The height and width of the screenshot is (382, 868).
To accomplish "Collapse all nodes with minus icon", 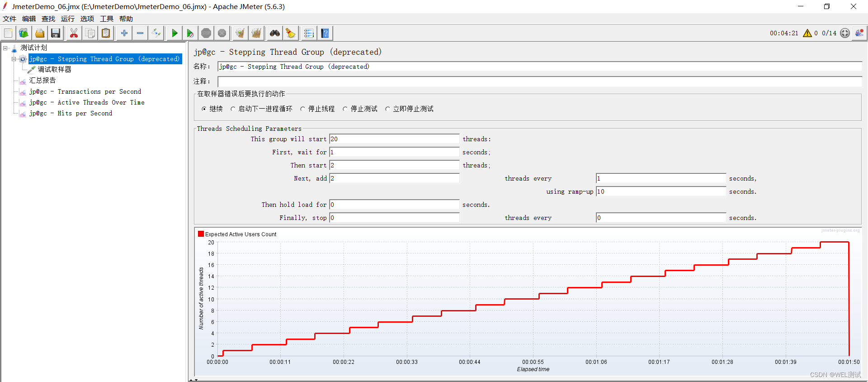I will [140, 33].
